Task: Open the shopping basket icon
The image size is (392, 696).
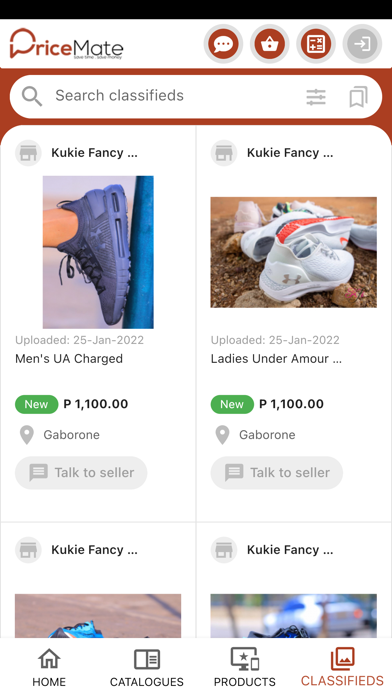Action: (x=269, y=44)
